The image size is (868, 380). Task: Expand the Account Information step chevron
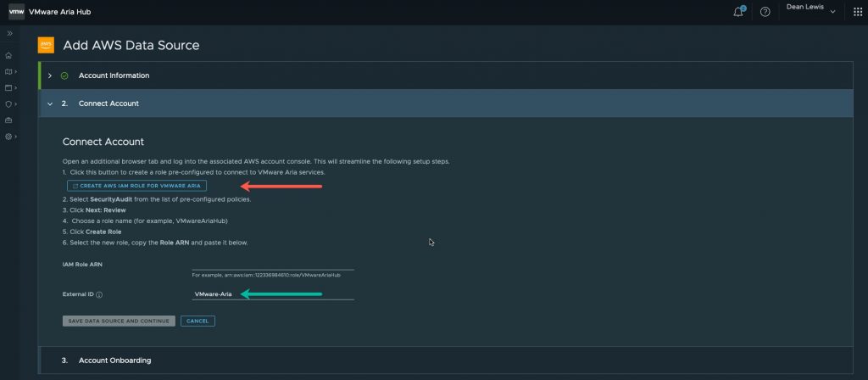tap(50, 75)
